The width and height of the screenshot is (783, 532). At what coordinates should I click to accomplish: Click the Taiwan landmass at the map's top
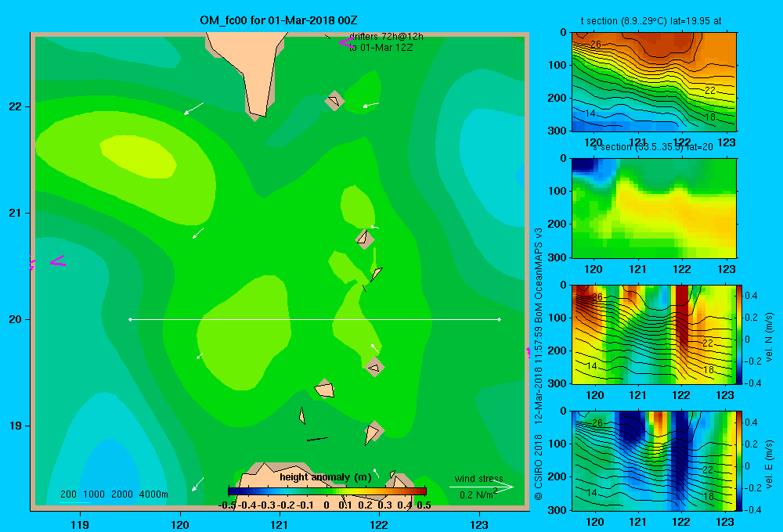[x=250, y=65]
